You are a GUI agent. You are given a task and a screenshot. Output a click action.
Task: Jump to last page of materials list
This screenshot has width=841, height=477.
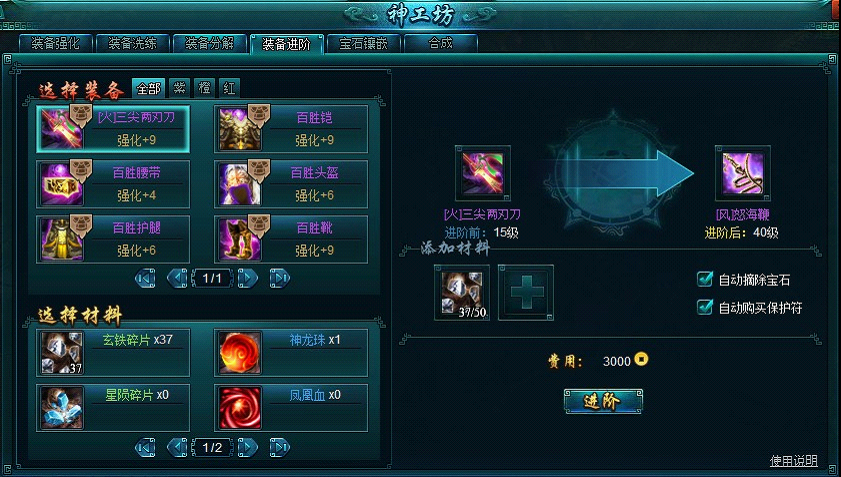(279, 447)
